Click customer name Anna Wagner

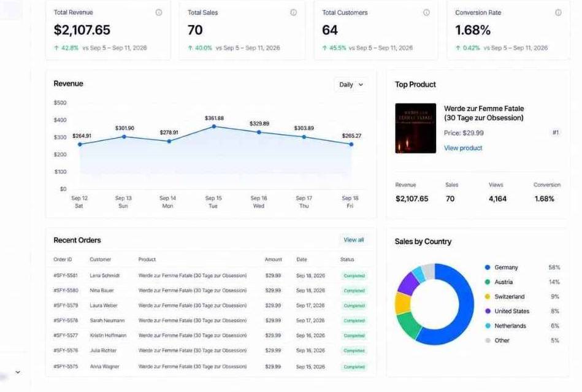105,366
